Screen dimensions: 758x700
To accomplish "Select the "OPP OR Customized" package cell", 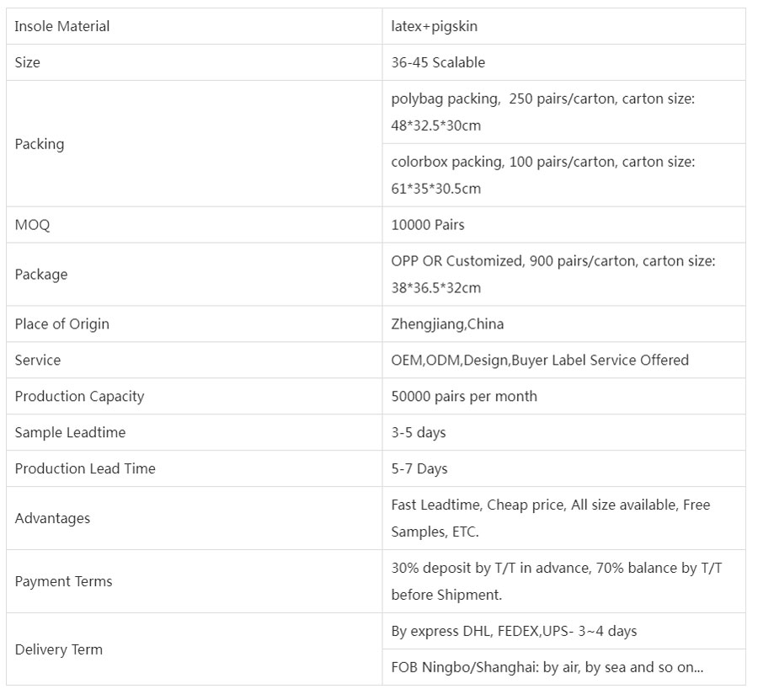I will 552,274.
